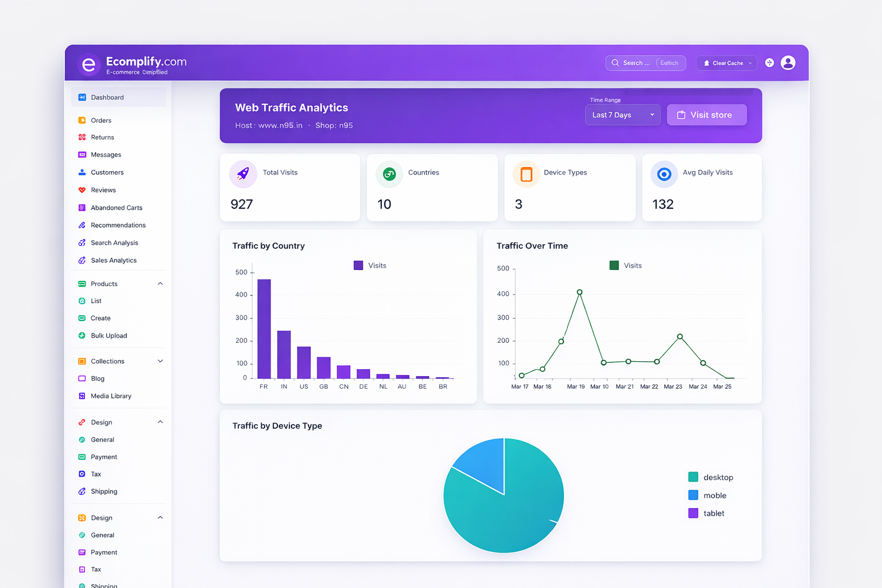
Task: Click the purple Visits legend swatch
Action: coord(358,265)
